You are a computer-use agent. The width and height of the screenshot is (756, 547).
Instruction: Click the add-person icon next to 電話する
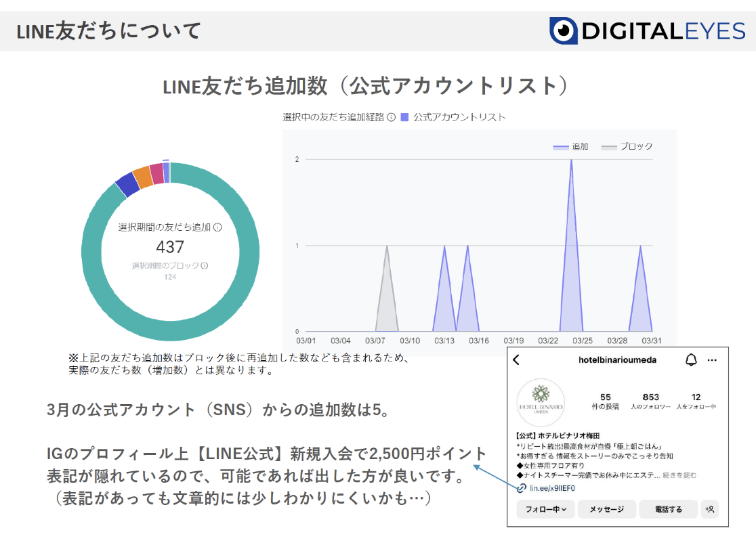point(710,508)
